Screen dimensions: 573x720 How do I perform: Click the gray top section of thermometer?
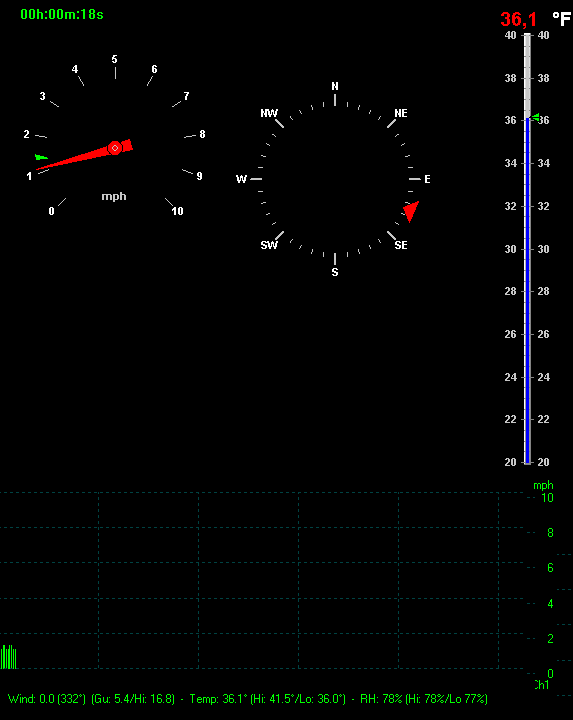[x=528, y=75]
